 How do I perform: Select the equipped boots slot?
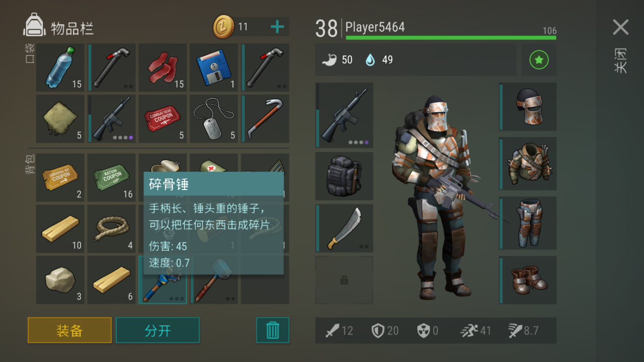528,280
